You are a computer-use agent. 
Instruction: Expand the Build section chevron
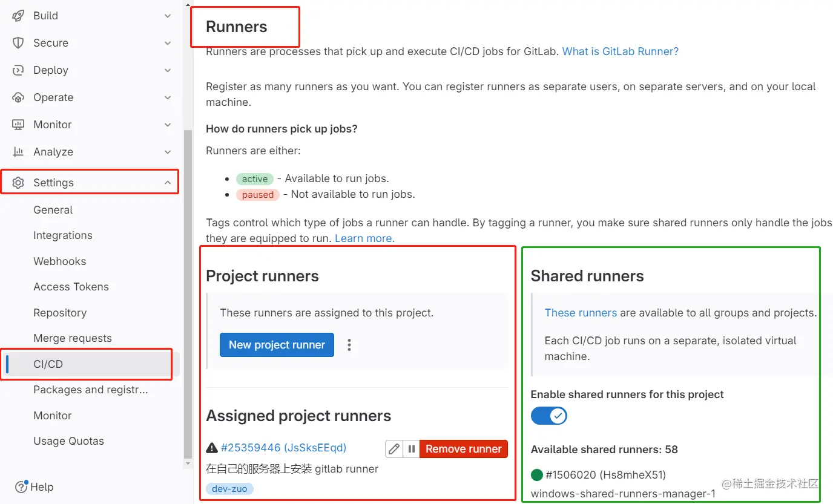coord(168,16)
